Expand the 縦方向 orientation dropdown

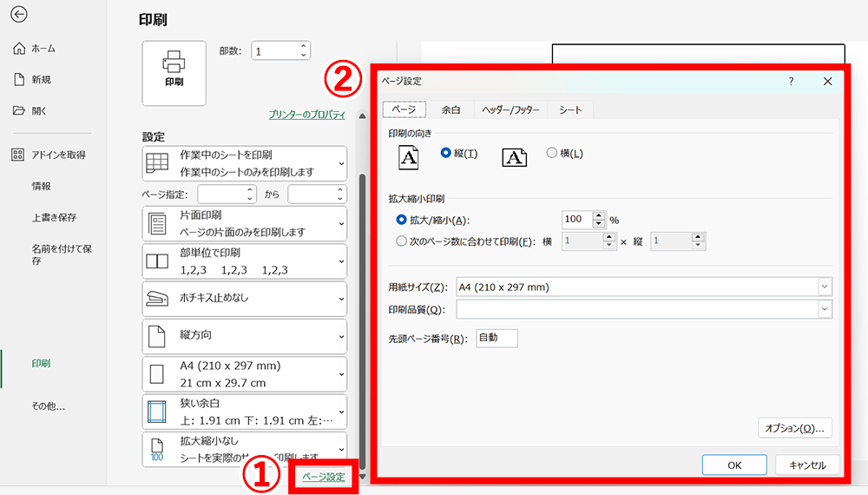(341, 337)
